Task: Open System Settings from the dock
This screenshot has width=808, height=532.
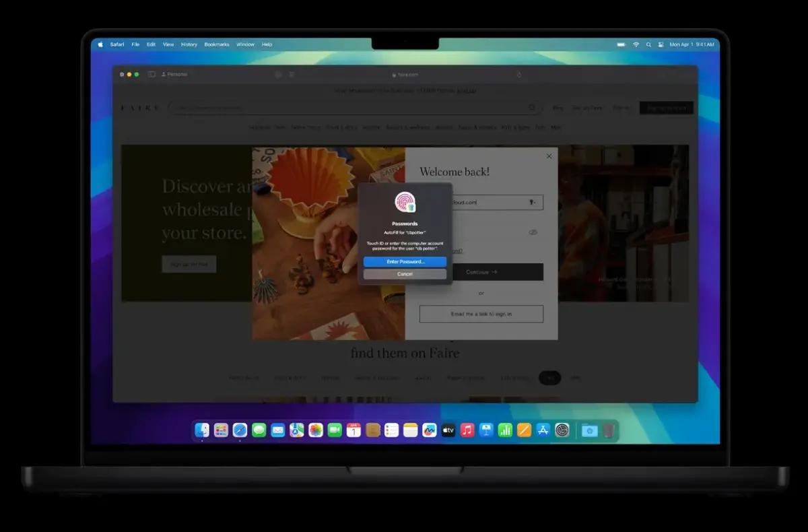Action: pyautogui.click(x=562, y=430)
